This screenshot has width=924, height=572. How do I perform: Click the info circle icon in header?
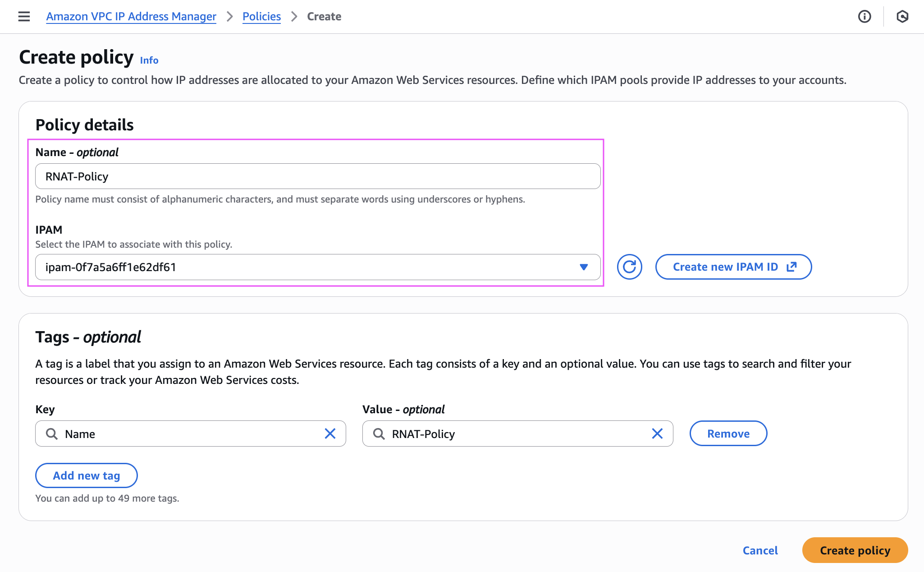tap(864, 17)
